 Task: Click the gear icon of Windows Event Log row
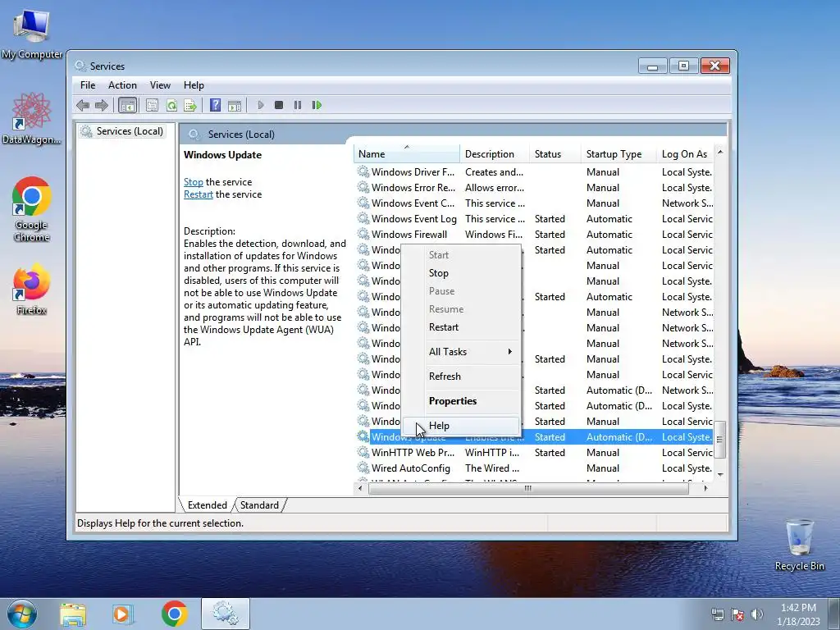tap(363, 218)
